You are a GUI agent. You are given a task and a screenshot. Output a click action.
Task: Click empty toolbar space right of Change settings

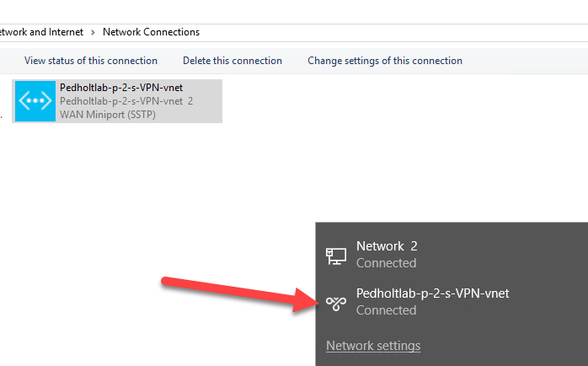[x=525, y=61]
